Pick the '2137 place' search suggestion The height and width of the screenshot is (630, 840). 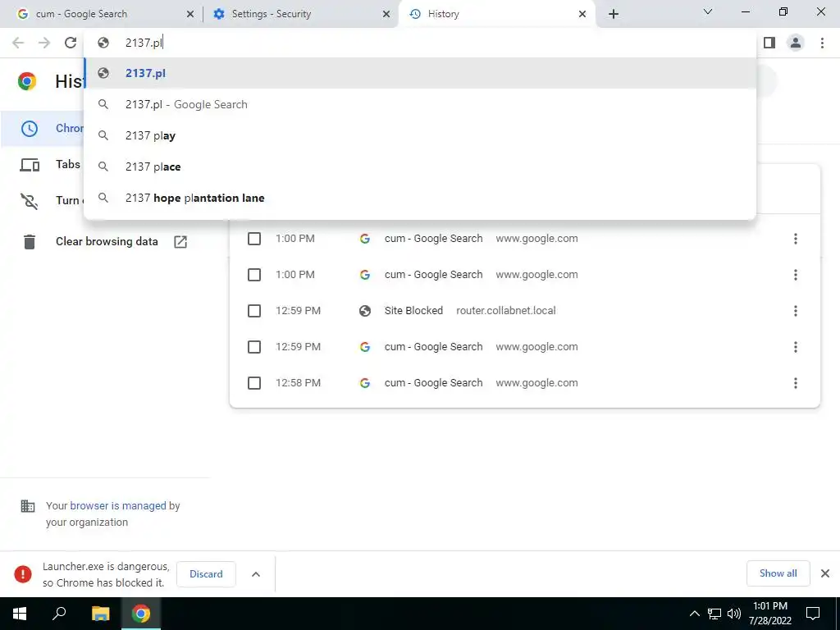coord(420,167)
